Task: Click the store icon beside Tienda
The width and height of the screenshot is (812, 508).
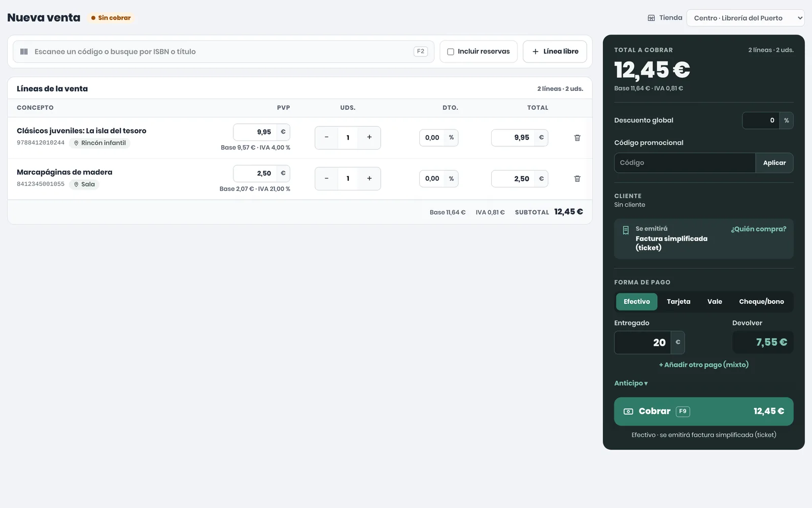Action: click(x=651, y=18)
